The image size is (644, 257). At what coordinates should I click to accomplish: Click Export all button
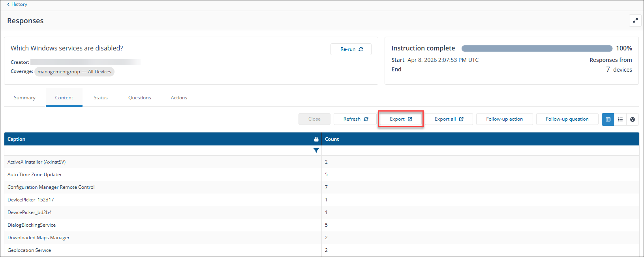pos(449,119)
